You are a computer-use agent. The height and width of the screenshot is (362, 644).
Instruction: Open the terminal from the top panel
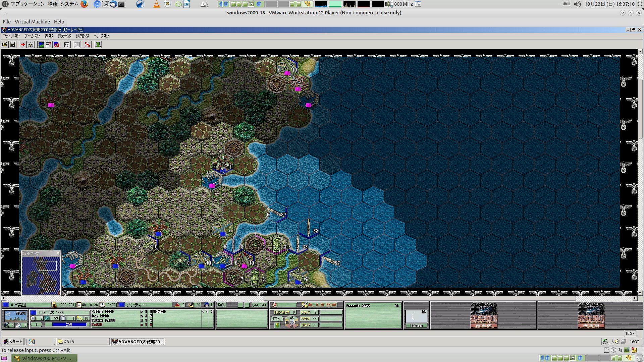(121, 4)
